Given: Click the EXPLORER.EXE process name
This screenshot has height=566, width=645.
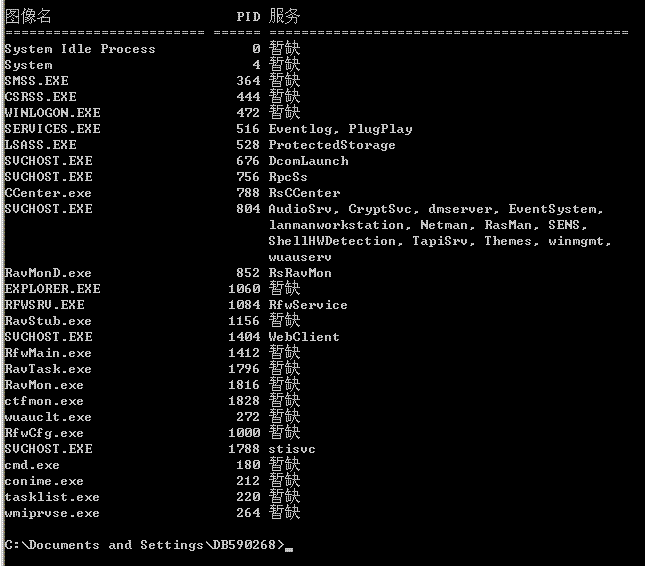Looking at the screenshot, I should click(52, 289).
